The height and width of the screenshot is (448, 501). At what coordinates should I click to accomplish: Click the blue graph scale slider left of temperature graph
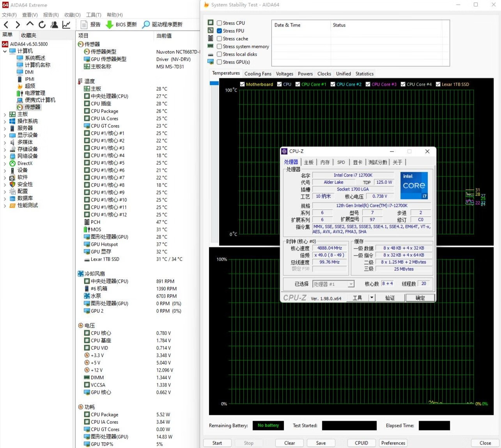click(x=214, y=83)
